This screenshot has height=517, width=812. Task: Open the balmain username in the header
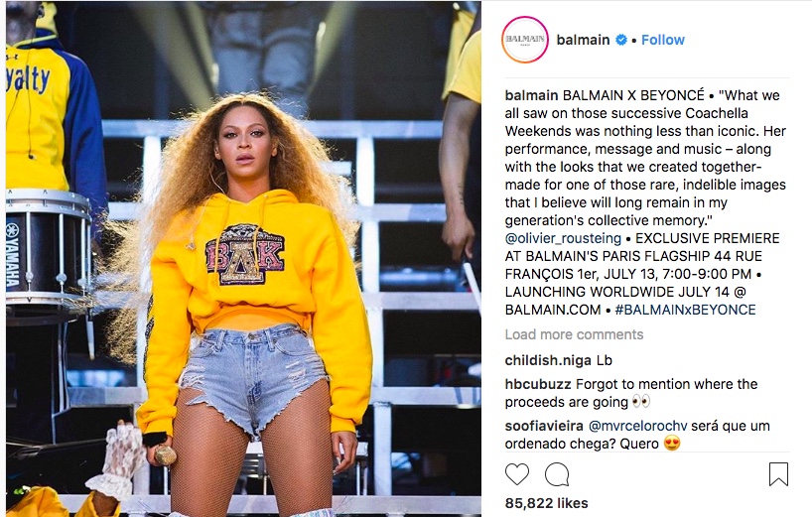583,40
